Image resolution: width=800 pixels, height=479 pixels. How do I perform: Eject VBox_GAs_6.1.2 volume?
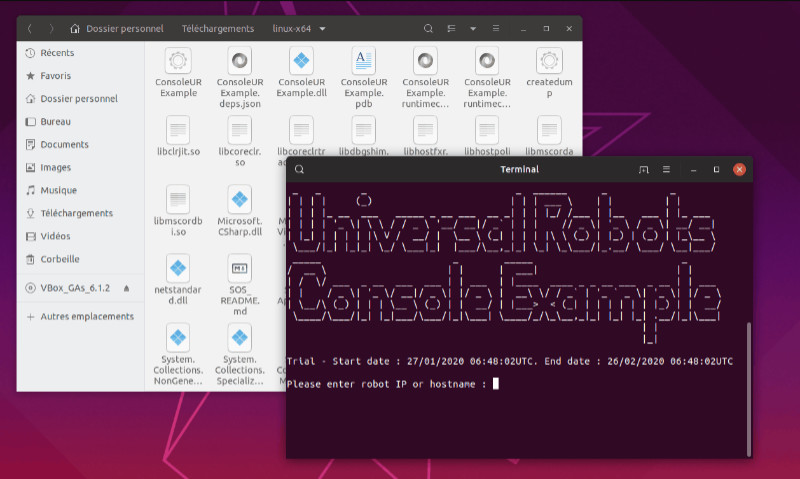click(x=127, y=288)
